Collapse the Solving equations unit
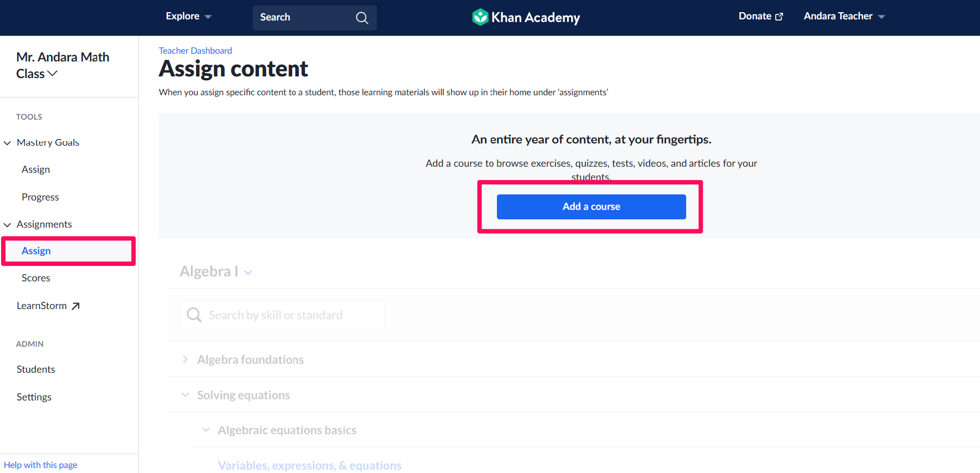Image resolution: width=980 pixels, height=473 pixels. pyautogui.click(x=185, y=395)
